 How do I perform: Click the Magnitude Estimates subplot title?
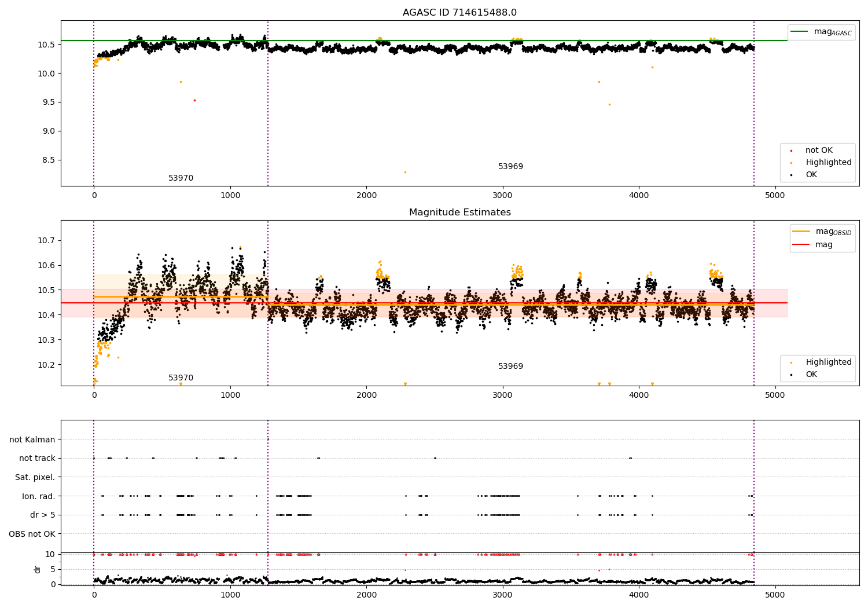tap(459, 213)
